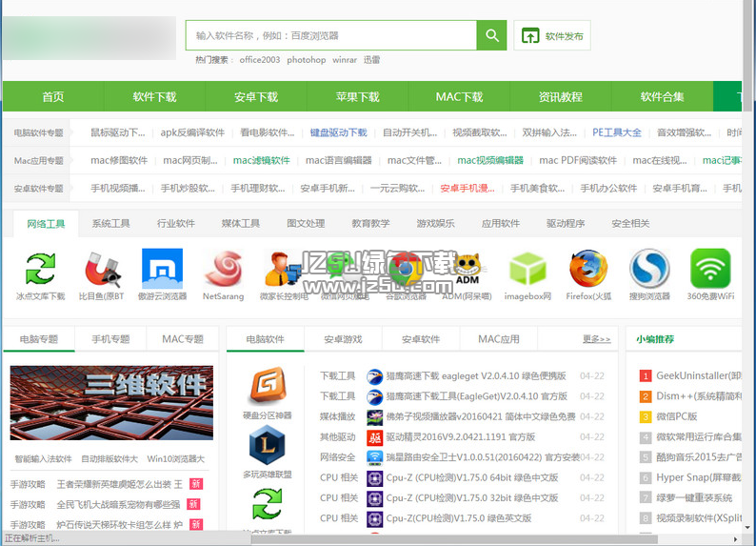756x546 pixels.
Task: Click the 新 badge beside 全民飞机大战 article
Action: click(x=193, y=504)
